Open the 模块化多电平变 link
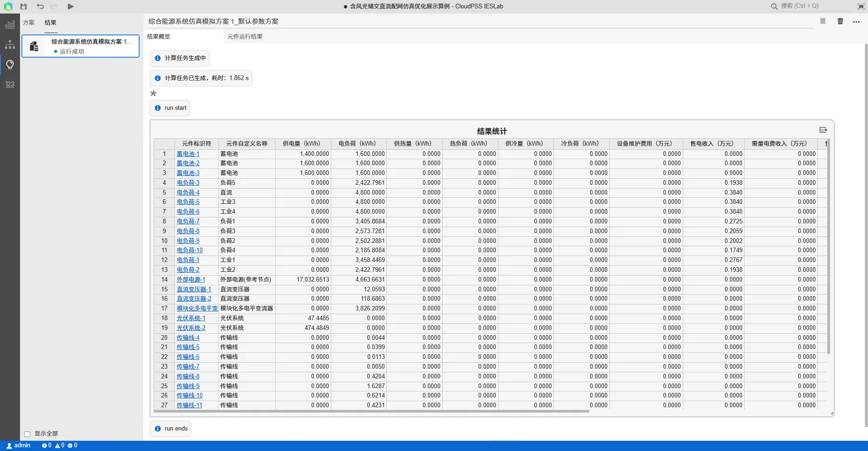 point(197,309)
